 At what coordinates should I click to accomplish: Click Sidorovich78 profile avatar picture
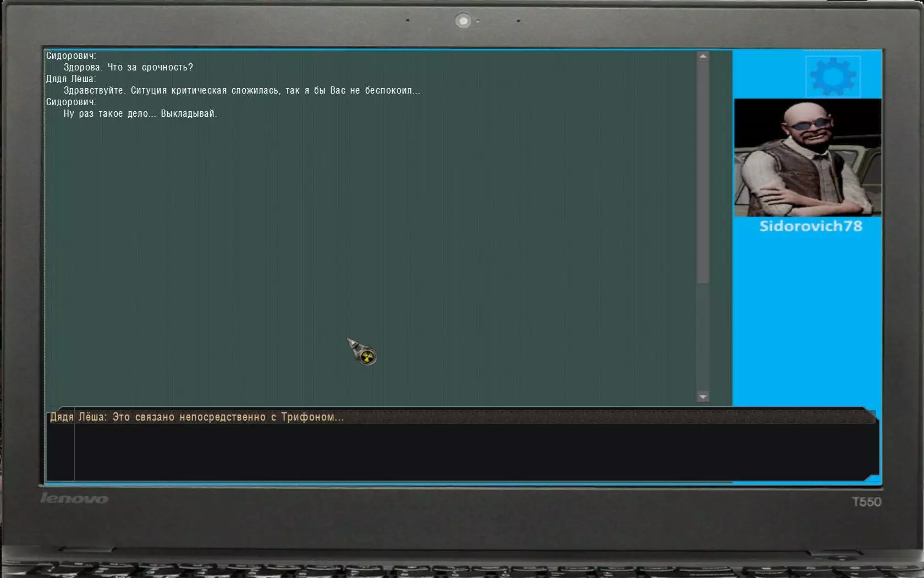click(807, 157)
